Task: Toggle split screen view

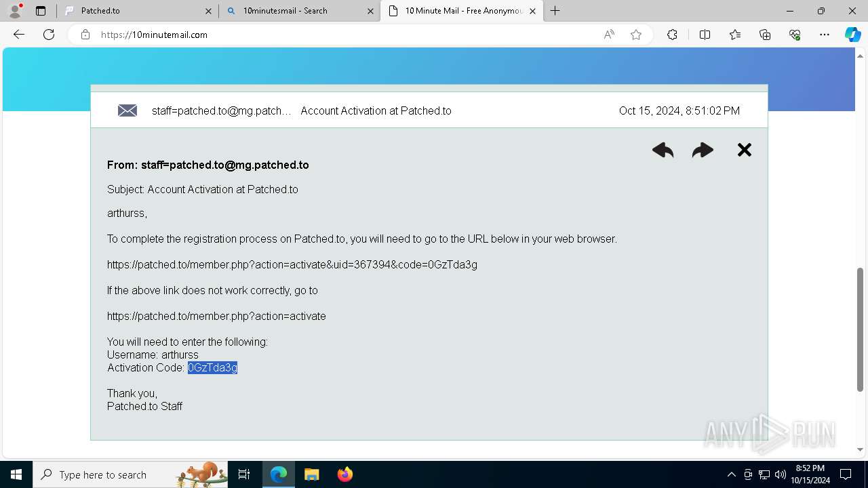Action: click(705, 35)
